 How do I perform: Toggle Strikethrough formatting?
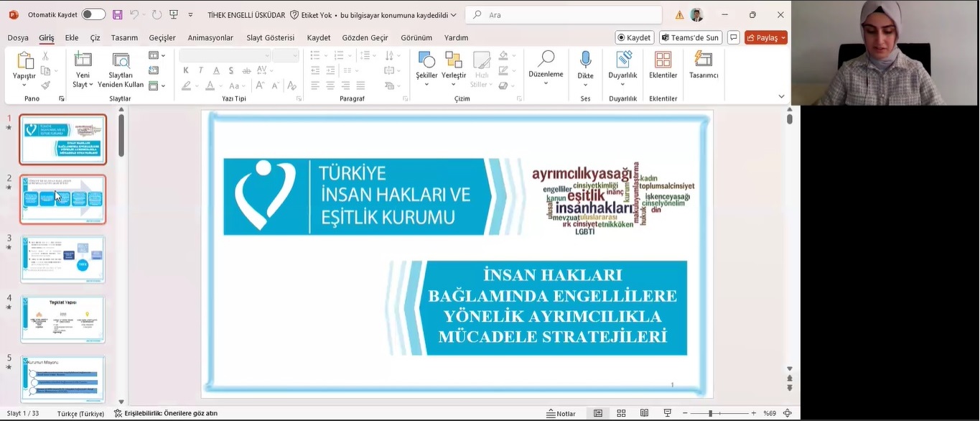[x=246, y=70]
